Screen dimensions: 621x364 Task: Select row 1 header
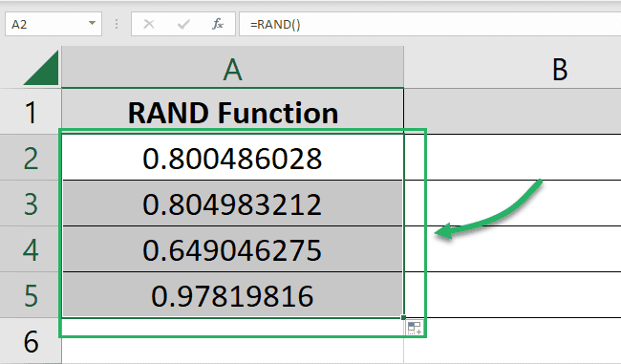coord(31,112)
